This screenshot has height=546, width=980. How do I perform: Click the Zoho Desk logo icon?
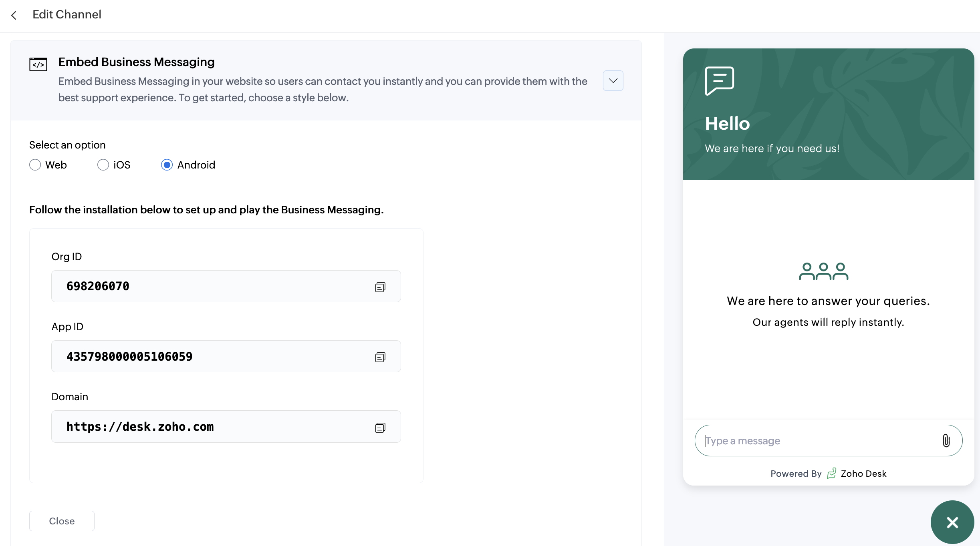click(x=831, y=474)
